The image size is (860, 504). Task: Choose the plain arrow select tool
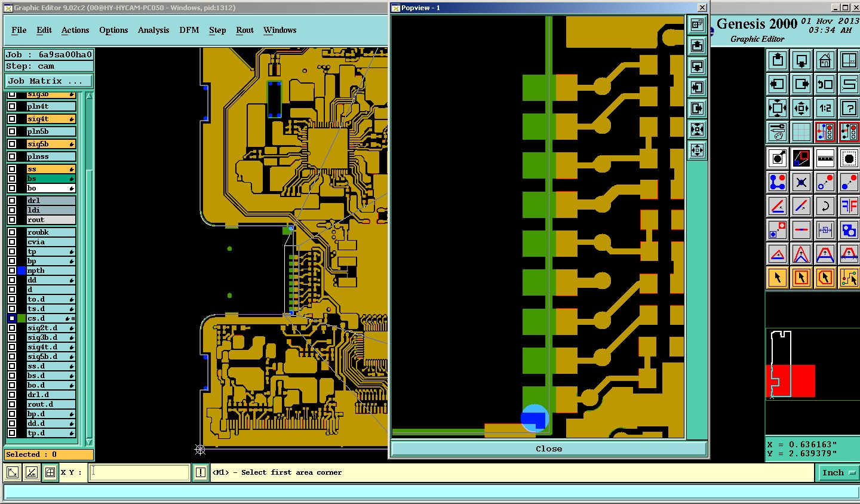tap(777, 278)
